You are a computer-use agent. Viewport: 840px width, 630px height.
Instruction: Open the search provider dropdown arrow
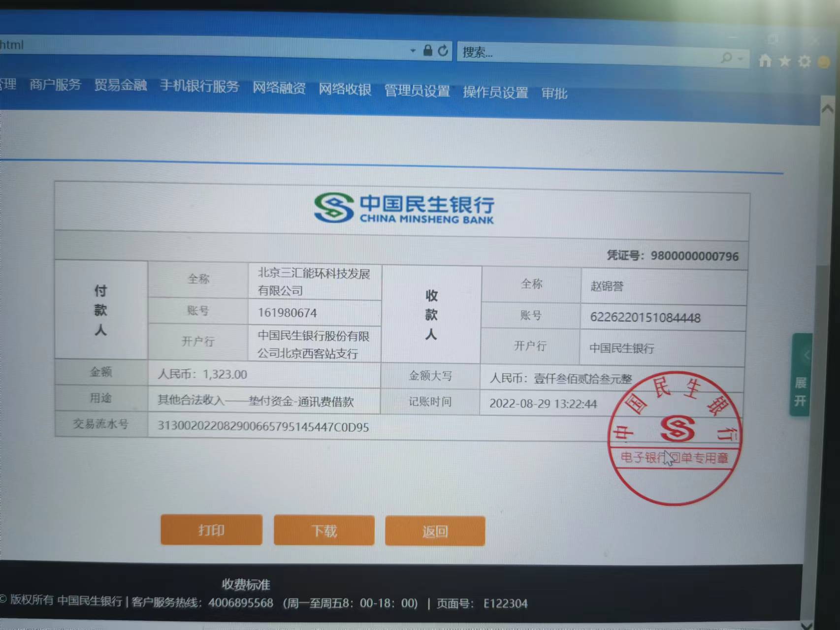pyautogui.click(x=740, y=59)
